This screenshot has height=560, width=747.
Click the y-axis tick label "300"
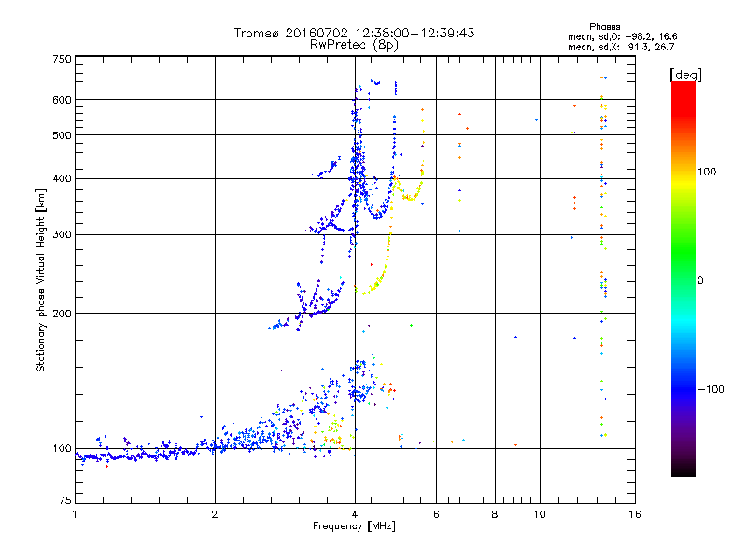[62, 234]
